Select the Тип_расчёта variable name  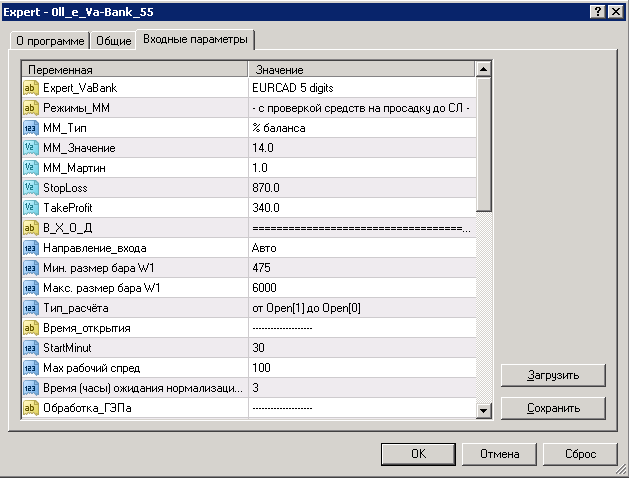pos(75,308)
